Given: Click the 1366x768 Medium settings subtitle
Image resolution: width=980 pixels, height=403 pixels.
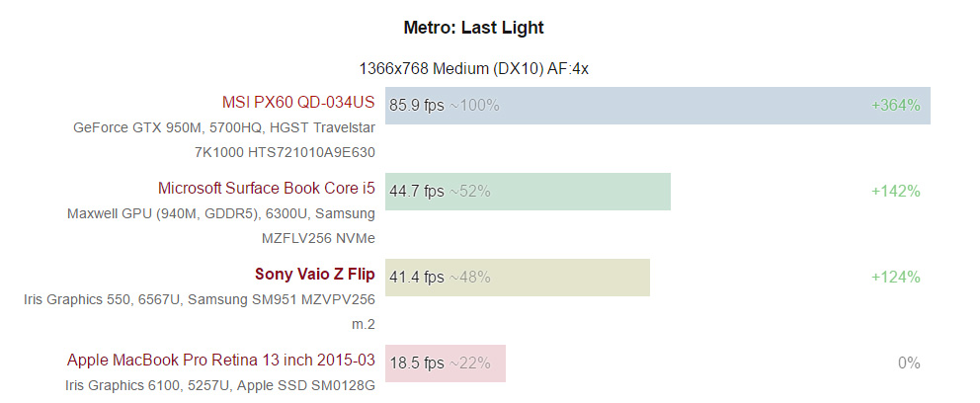Looking at the screenshot, I should tap(474, 69).
